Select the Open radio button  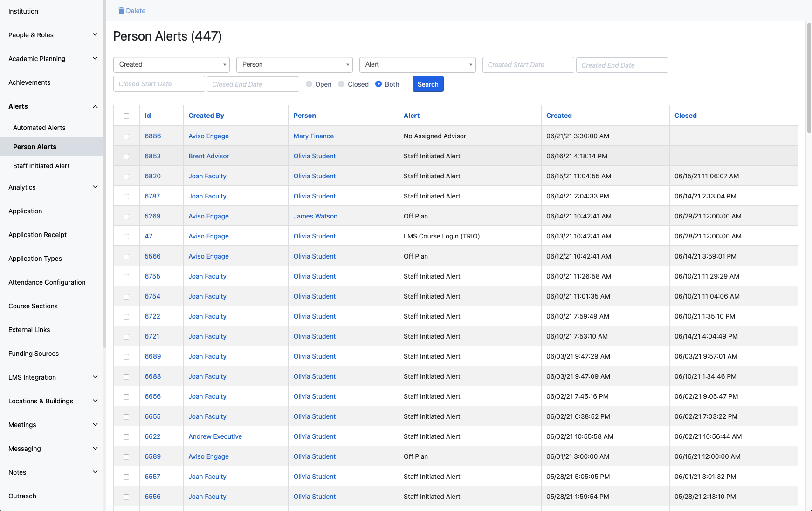(309, 84)
